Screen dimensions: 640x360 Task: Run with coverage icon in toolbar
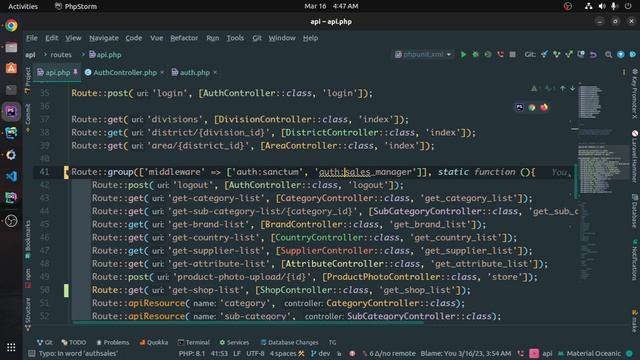(x=488, y=54)
